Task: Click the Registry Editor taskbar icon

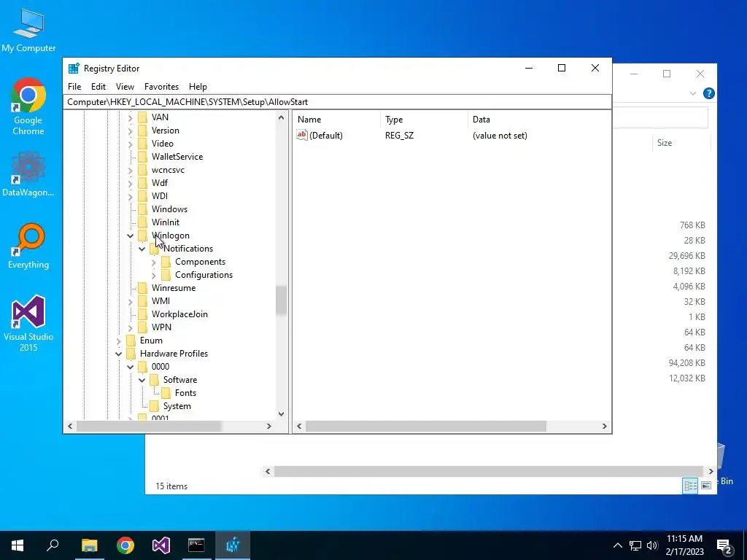Action: [233, 545]
